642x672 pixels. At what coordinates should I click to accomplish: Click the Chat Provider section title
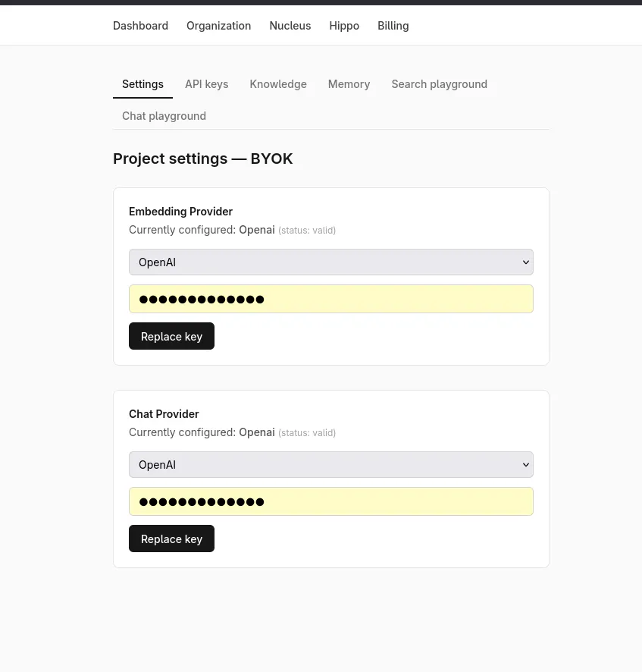click(164, 414)
